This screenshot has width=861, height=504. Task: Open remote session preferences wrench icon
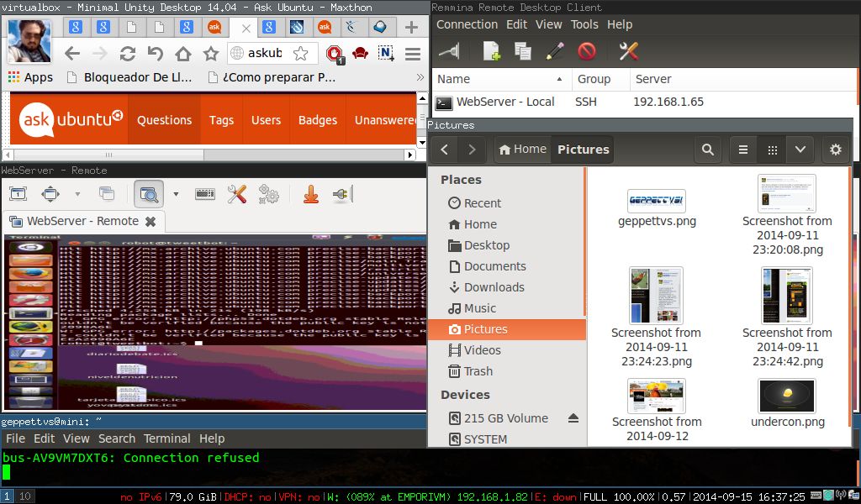point(237,193)
